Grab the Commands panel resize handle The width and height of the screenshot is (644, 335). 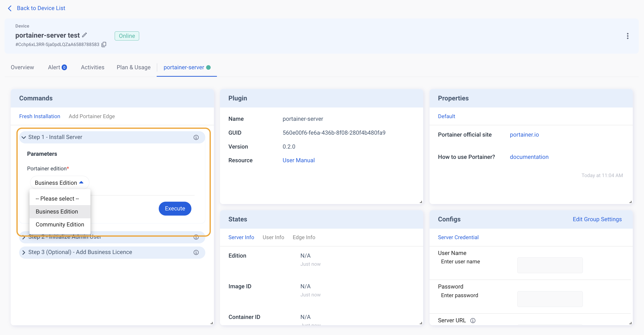[x=211, y=323]
